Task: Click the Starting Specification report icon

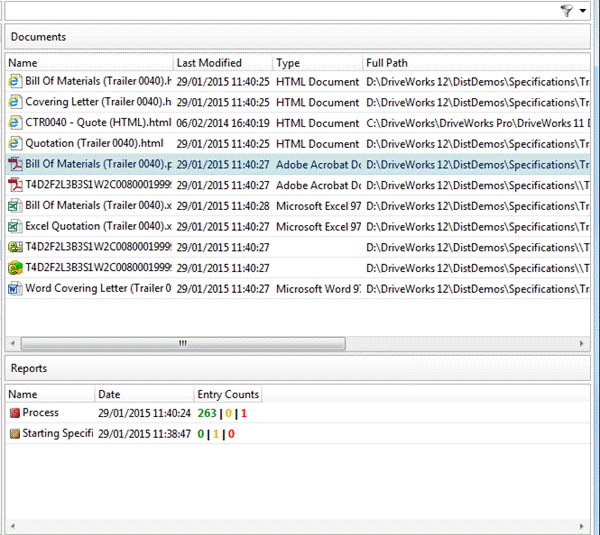Action: click(14, 434)
